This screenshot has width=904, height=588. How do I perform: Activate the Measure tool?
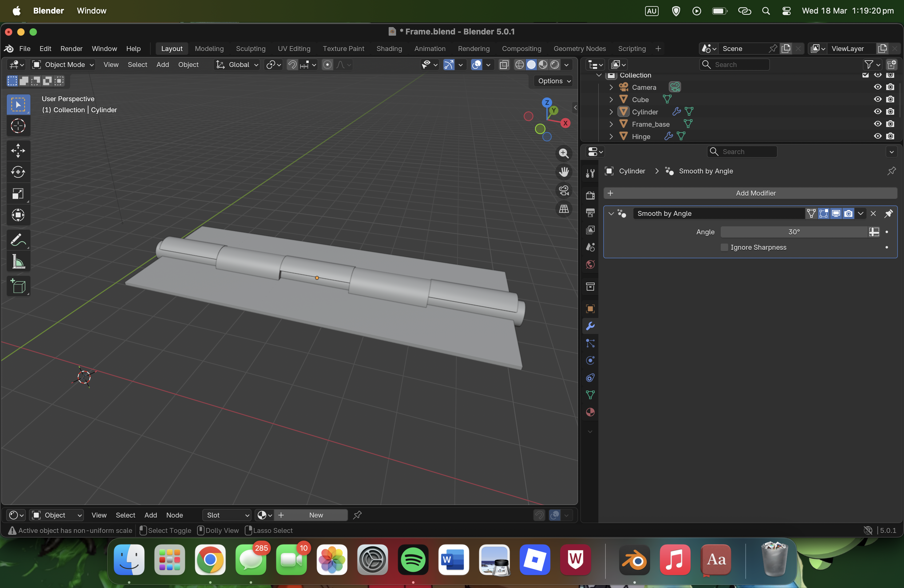(x=18, y=261)
